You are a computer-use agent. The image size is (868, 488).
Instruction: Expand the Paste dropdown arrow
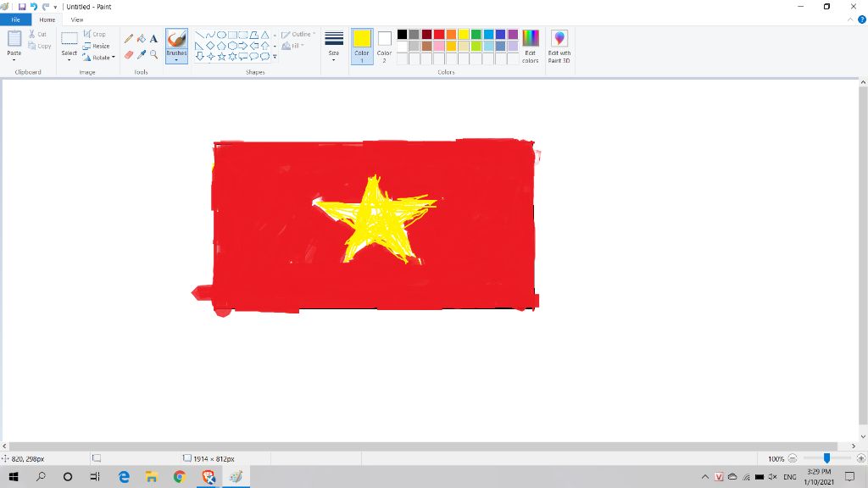click(x=14, y=60)
